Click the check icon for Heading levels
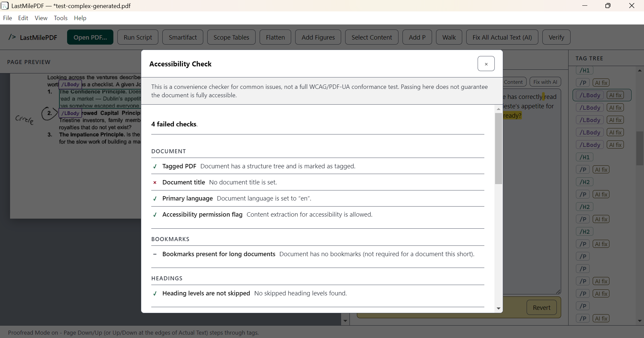Image resolution: width=644 pixels, height=338 pixels. point(155,294)
